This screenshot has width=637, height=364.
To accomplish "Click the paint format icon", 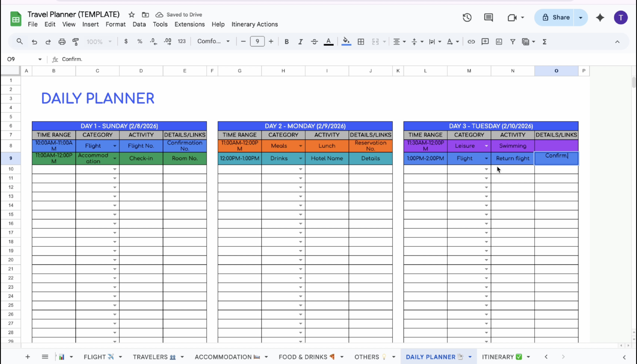I will pyautogui.click(x=75, y=42).
